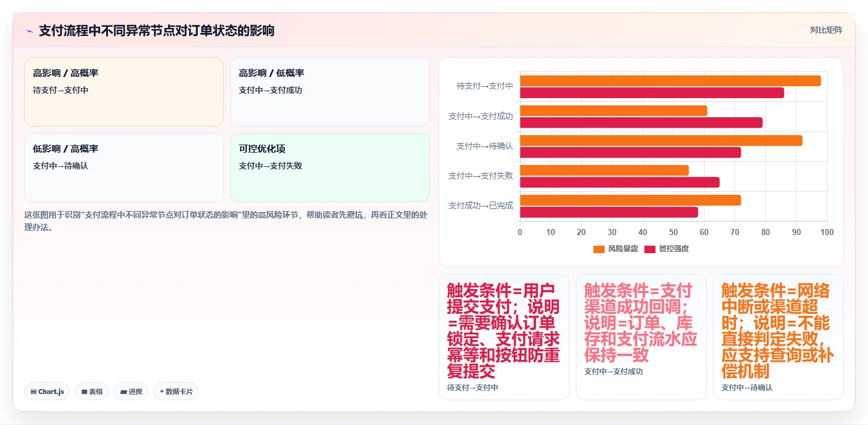Click 支付中→待确认 caption under orange card text
The width and height of the screenshot is (868, 425).
pos(747,388)
